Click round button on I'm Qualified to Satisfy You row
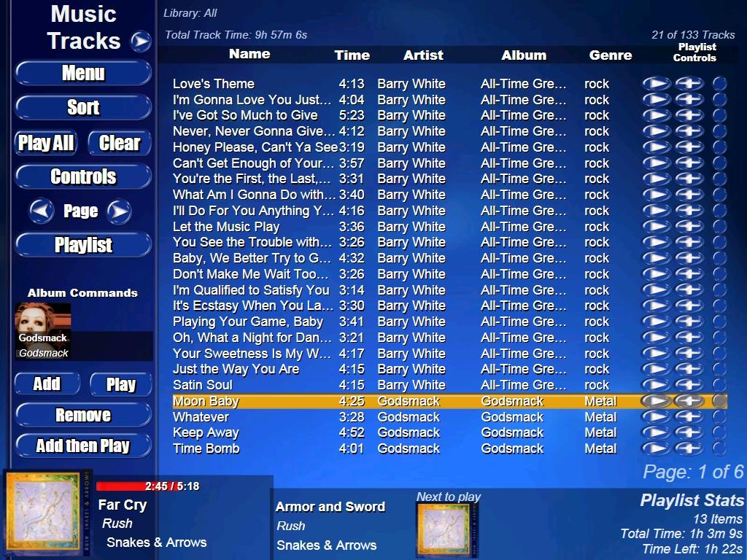The height and width of the screenshot is (560, 747). [x=719, y=290]
